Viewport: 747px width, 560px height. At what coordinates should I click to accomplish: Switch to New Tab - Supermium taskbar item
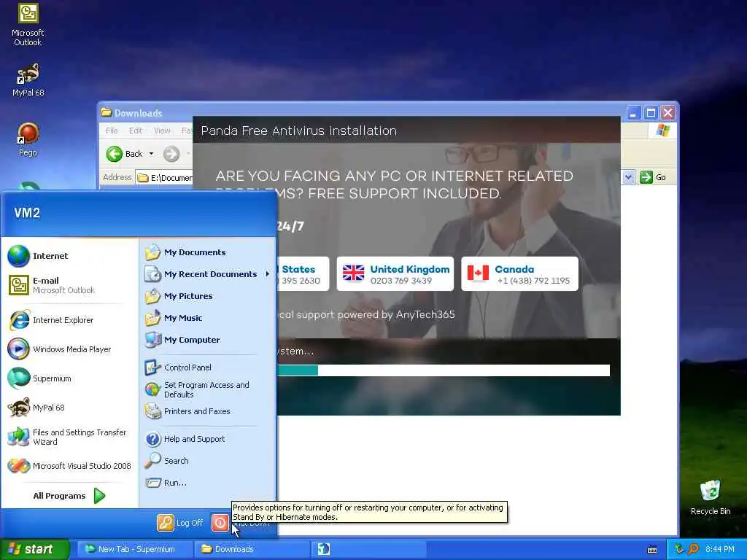[x=134, y=549]
